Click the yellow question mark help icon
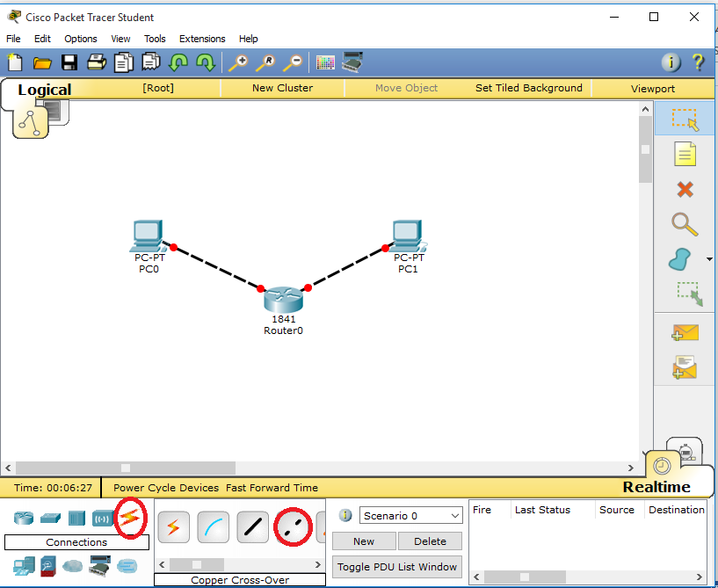This screenshot has width=718, height=588. click(x=698, y=62)
